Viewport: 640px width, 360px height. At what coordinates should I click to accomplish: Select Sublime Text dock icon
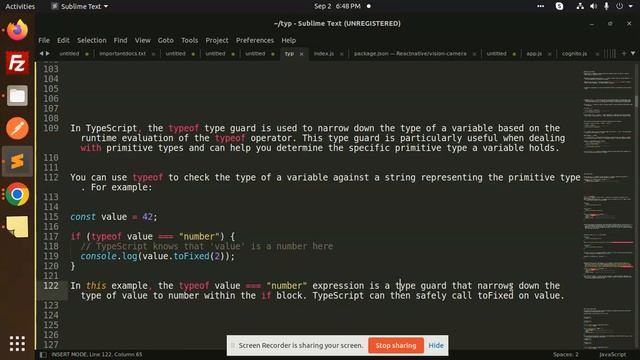(17, 161)
